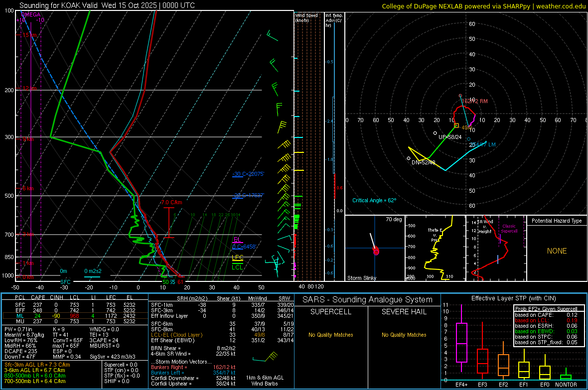Screen dimensions: 588x390
Task: Click the magenta EL level label
Action: (237, 239)
